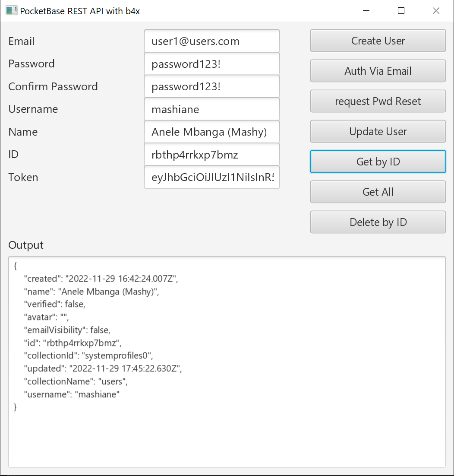Select the Confirm Password field
Viewport: 454px width, 476px height.
click(x=211, y=86)
